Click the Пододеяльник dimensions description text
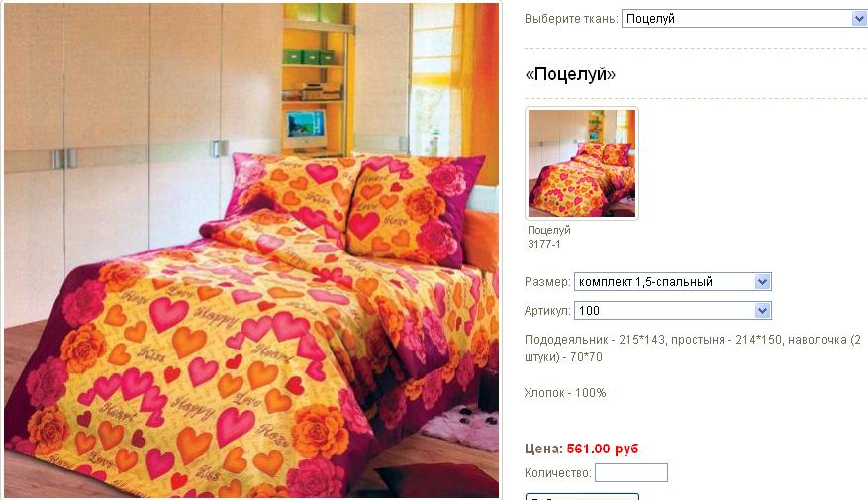Screen dimensions: 868x500 [x=693, y=349]
